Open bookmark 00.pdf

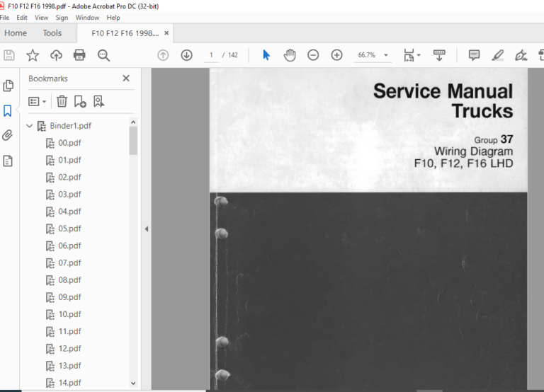coord(69,143)
